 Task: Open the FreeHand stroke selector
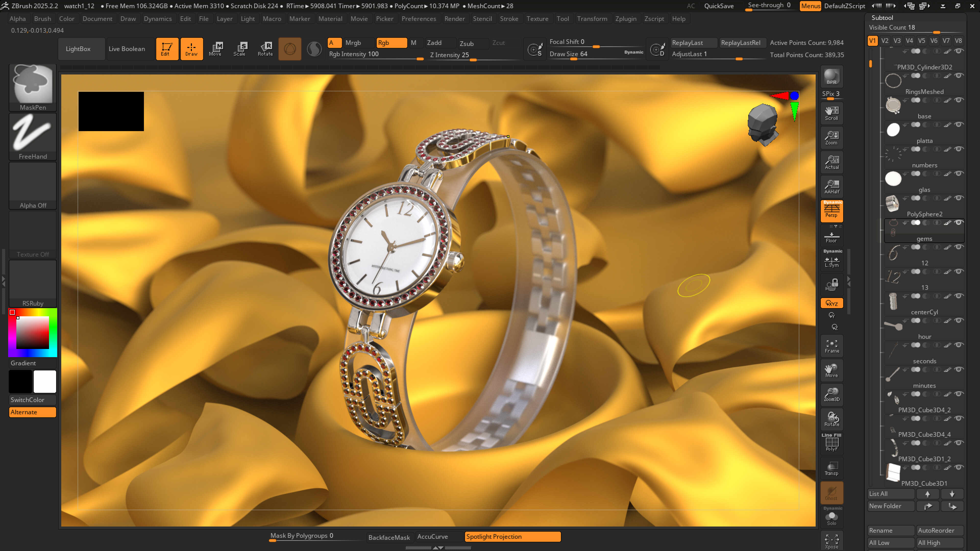[33, 136]
